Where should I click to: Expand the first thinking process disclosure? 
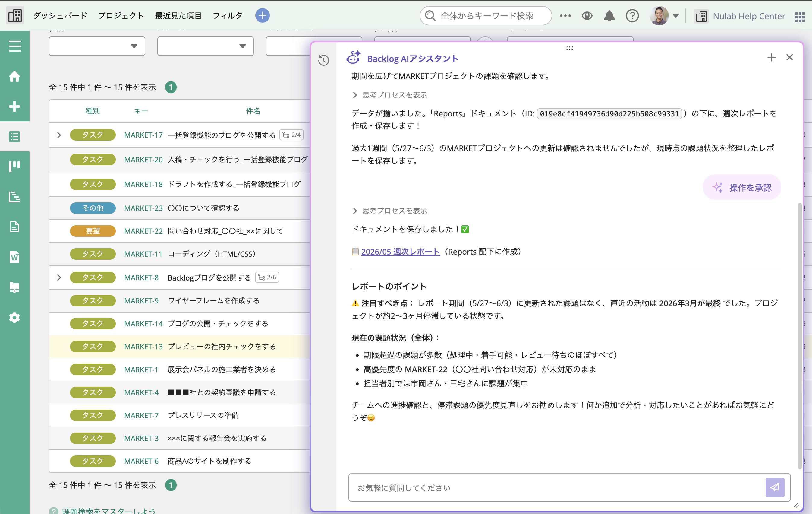click(389, 95)
